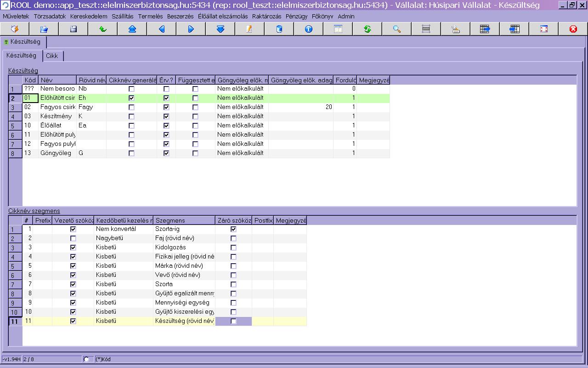Click the Név column header
The width and height of the screenshot is (588, 368).
point(57,80)
